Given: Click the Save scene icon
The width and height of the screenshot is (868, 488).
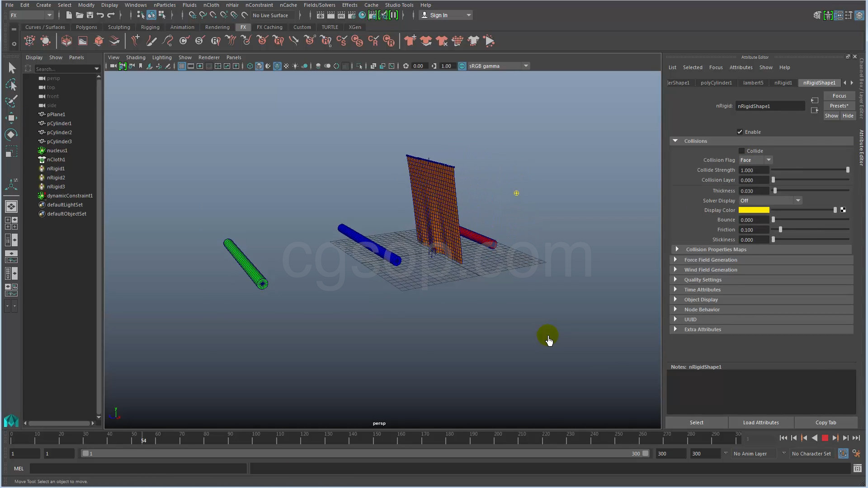Looking at the screenshot, I should [90, 15].
